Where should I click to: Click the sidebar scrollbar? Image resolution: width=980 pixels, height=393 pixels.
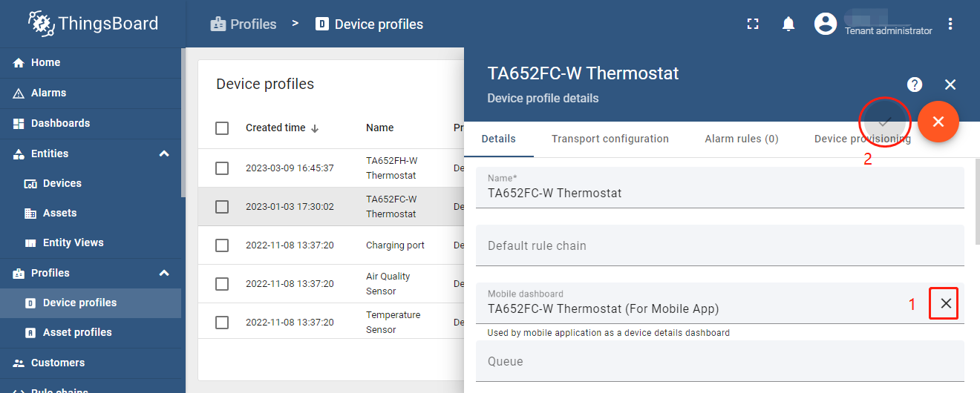[x=183, y=122]
